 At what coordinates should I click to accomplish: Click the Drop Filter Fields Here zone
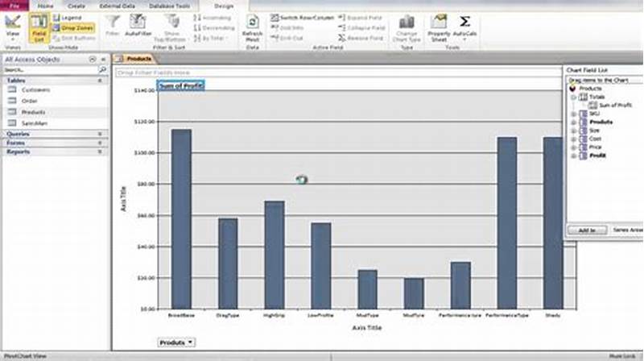click(x=338, y=73)
